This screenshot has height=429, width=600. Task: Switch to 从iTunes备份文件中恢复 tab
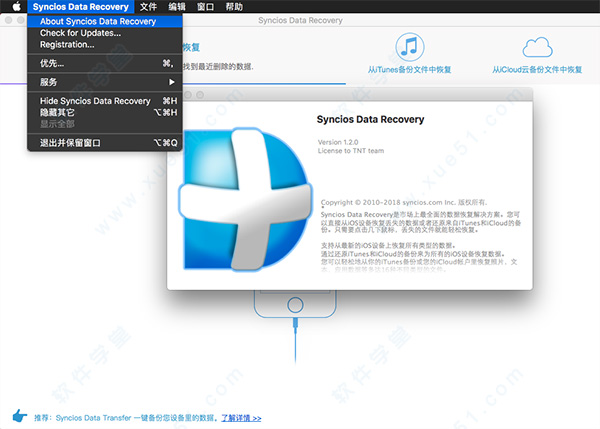(x=409, y=70)
